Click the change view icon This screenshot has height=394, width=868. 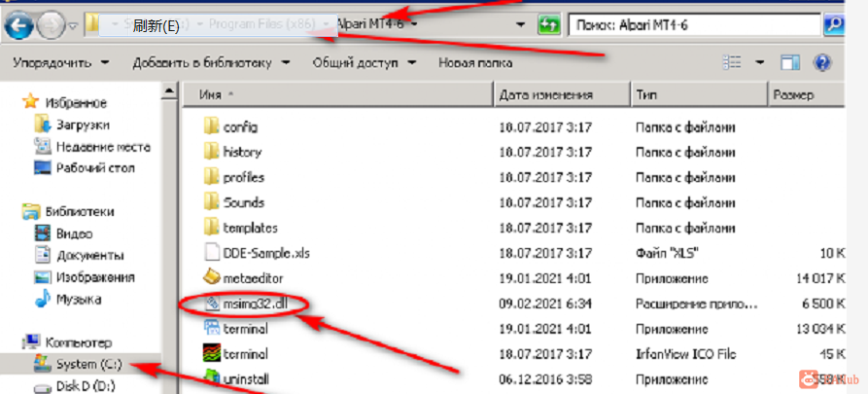732,62
